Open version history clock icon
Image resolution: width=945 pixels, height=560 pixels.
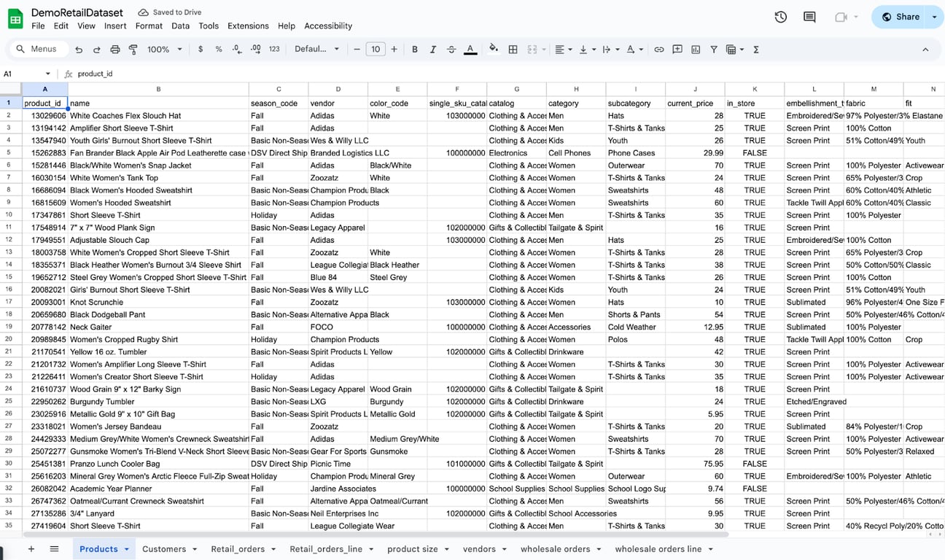click(781, 17)
